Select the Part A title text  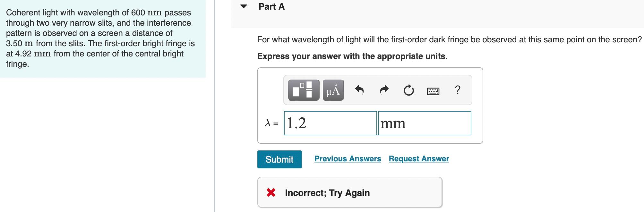(271, 6)
